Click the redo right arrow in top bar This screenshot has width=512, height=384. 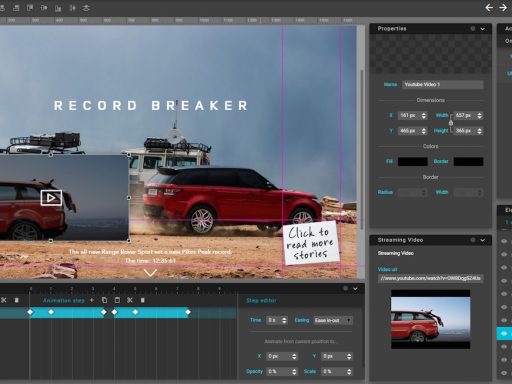[x=503, y=7]
